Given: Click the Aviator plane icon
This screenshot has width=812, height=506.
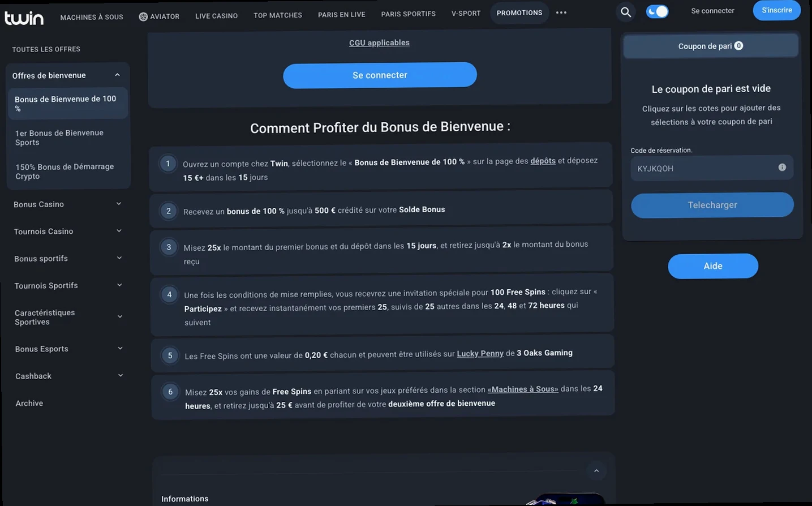Looking at the screenshot, I should [x=143, y=16].
